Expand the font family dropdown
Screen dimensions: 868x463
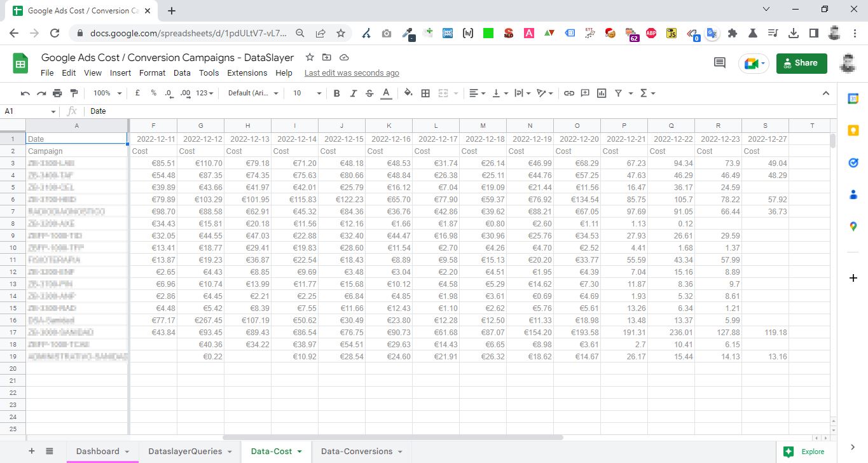[253, 93]
